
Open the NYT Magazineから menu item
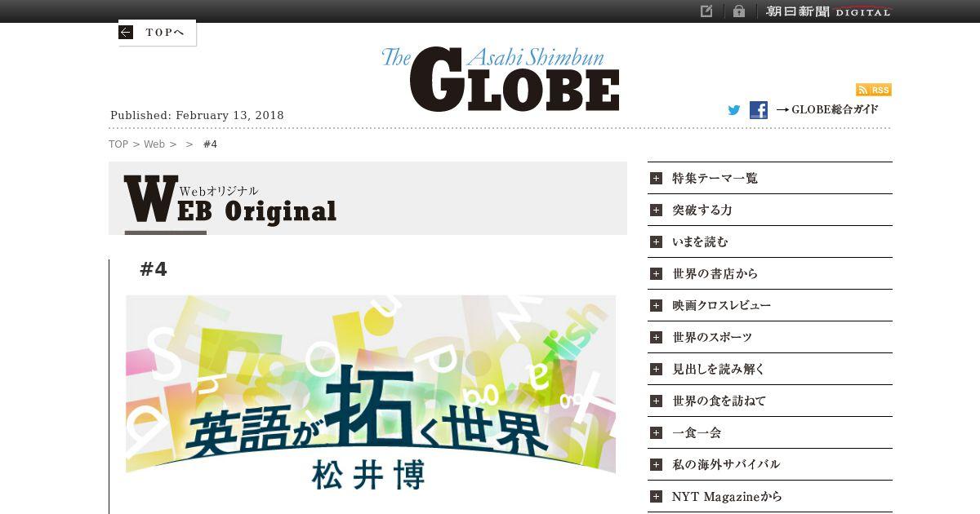770,497
